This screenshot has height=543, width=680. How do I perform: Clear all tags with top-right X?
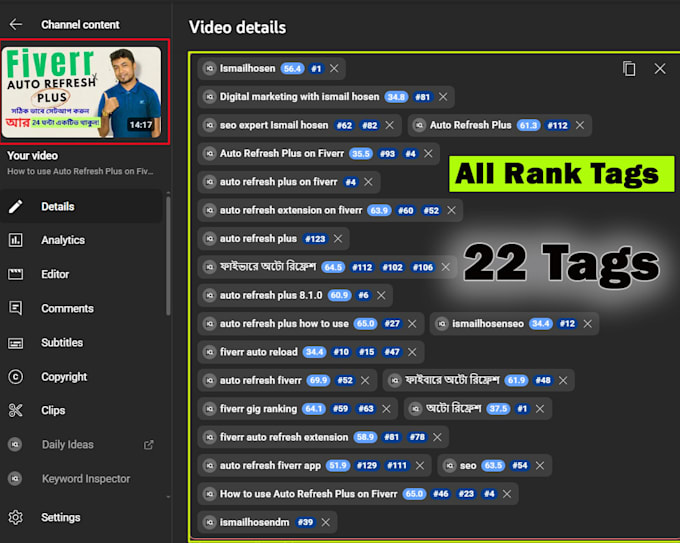(x=660, y=69)
